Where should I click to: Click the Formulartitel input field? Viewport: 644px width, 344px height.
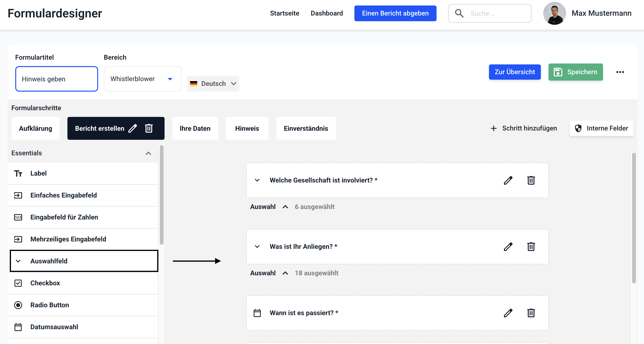point(56,79)
